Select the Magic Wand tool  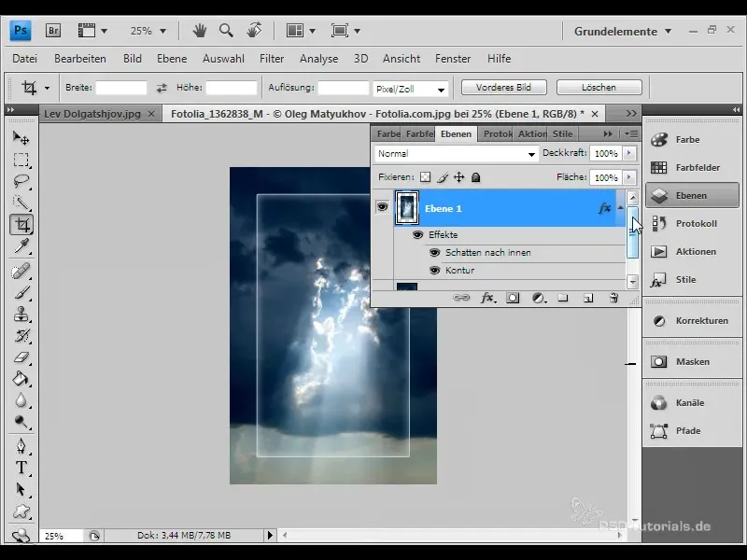click(21, 203)
